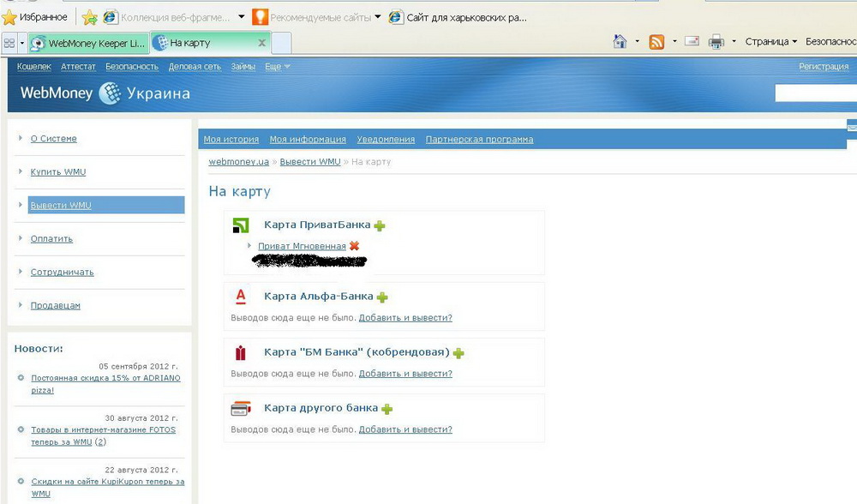The height and width of the screenshot is (504, 857).
Task: Open Сотрудничать in the sidebar
Action: pyautogui.click(x=63, y=272)
